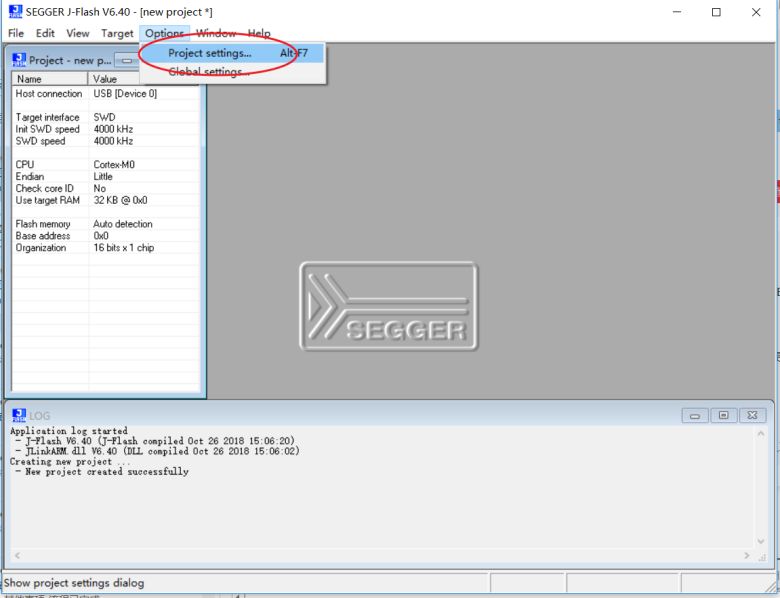This screenshot has height=598, width=780.
Task: Select the Target interface row
Action: pyautogui.click(x=105, y=117)
